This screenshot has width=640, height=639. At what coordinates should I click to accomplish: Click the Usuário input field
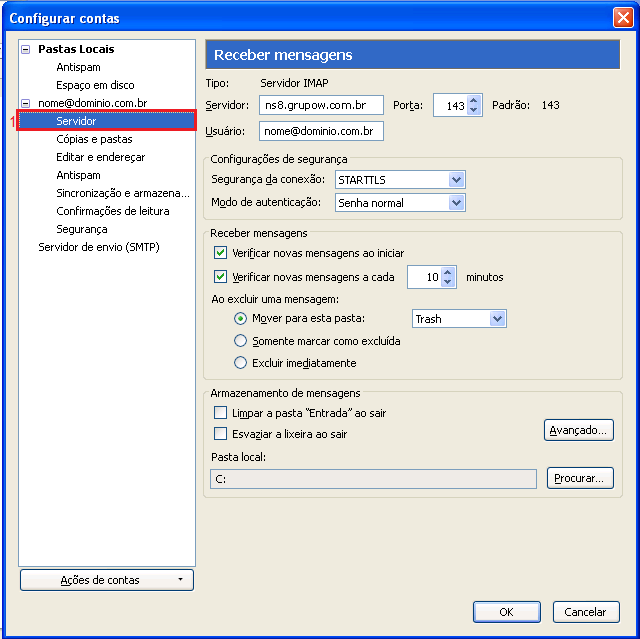coord(321,131)
